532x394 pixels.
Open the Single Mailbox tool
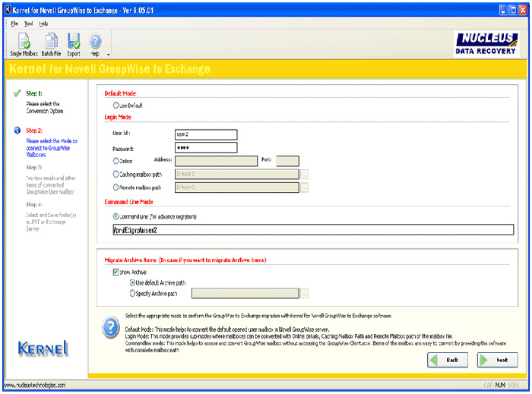(x=24, y=44)
